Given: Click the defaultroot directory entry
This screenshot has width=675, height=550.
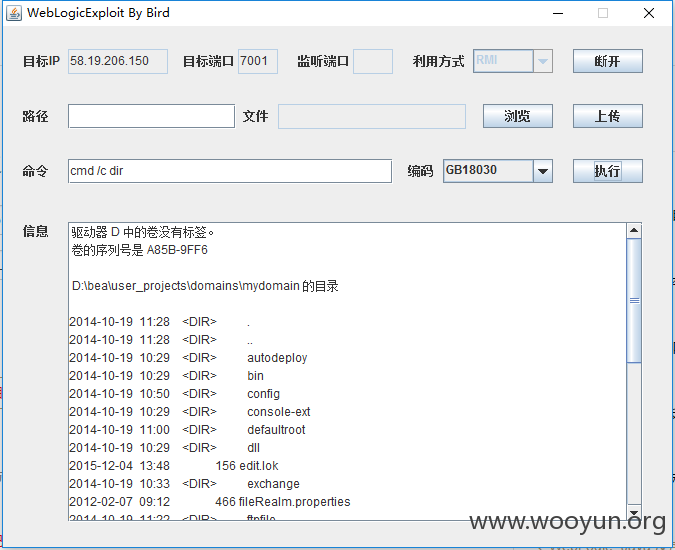Looking at the screenshot, I should click(x=276, y=430).
